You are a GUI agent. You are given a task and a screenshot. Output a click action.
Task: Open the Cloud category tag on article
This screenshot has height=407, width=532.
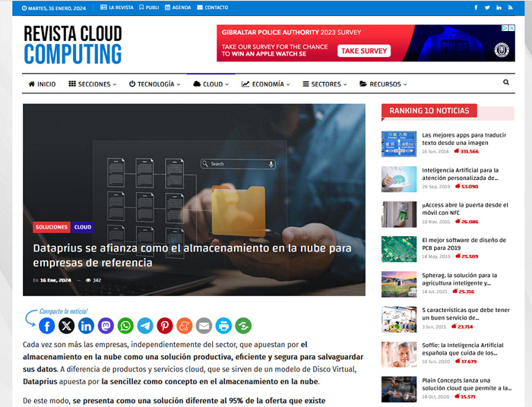coord(82,227)
